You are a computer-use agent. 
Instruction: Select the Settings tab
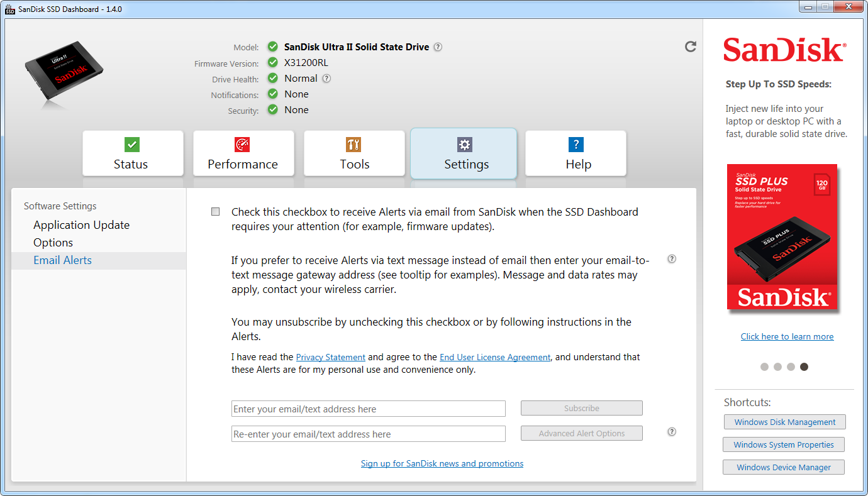click(x=464, y=153)
